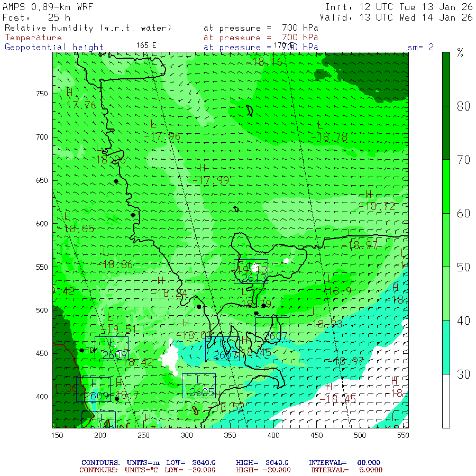The width and height of the screenshot is (476, 476).
Task: Click the colorbar tick label 80
Action: [463, 106]
